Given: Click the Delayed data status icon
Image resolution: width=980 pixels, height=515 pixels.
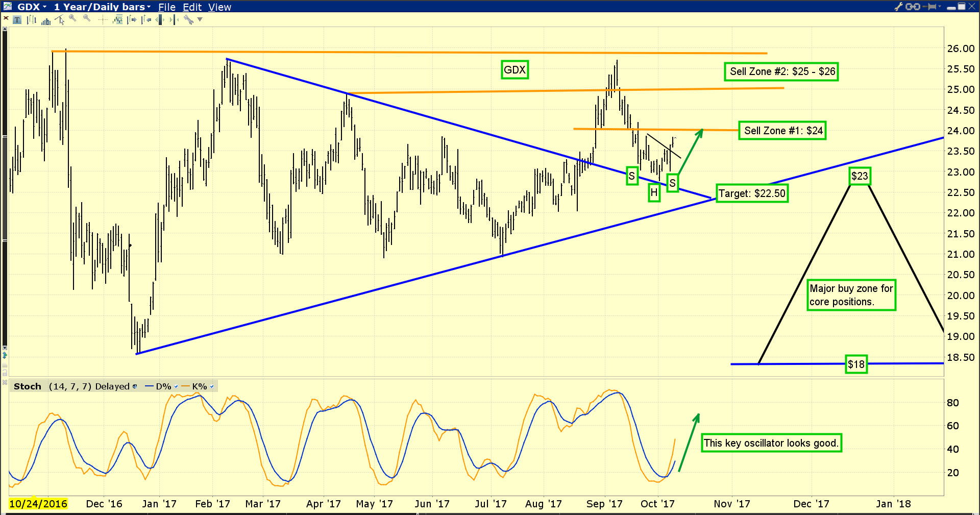Looking at the screenshot, I should [135, 386].
